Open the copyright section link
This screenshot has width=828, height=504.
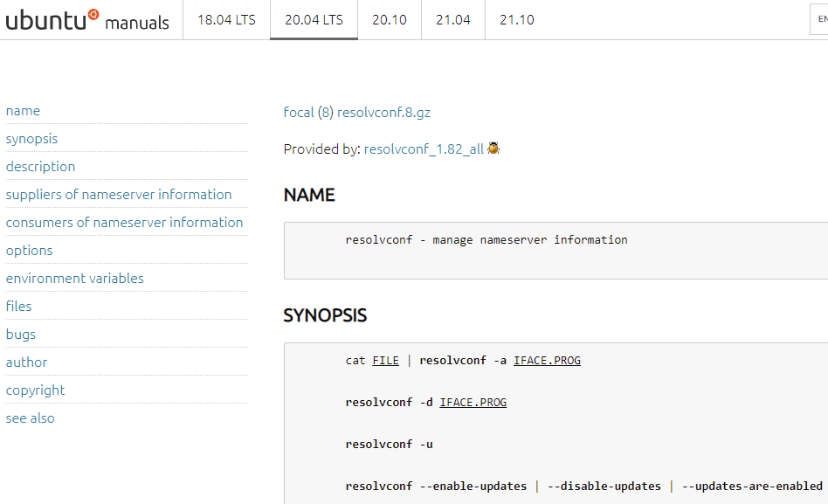pos(36,390)
